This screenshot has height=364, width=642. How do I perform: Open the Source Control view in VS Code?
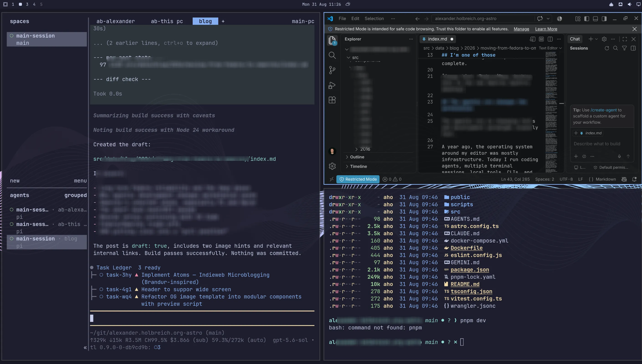(x=332, y=70)
